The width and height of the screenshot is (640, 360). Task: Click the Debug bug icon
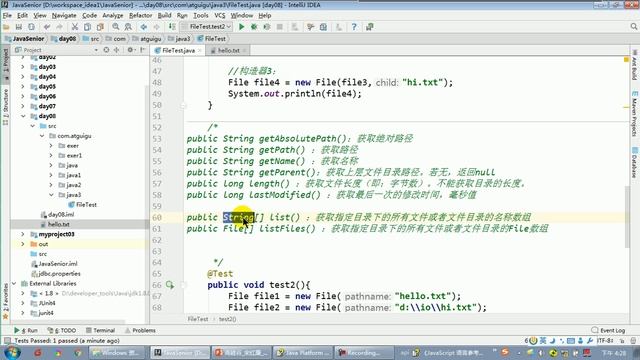(254, 27)
